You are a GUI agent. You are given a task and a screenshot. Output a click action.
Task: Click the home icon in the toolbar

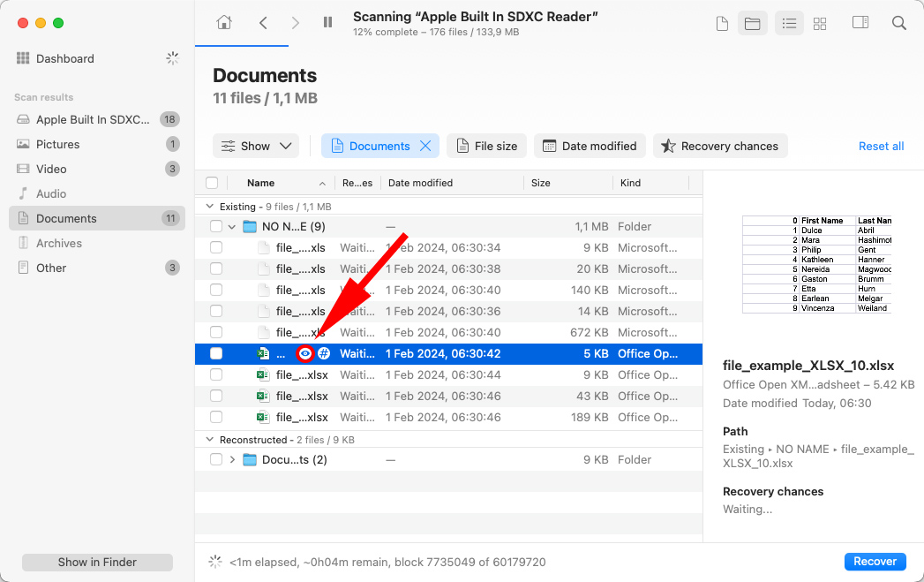click(x=225, y=22)
